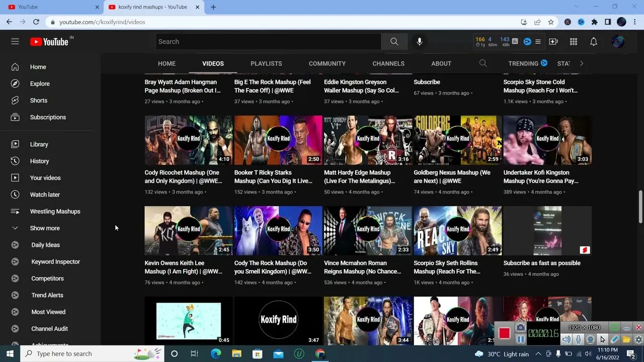Open the recorder's yellow output folder
Viewport: 644px width, 362px height.
(626, 340)
